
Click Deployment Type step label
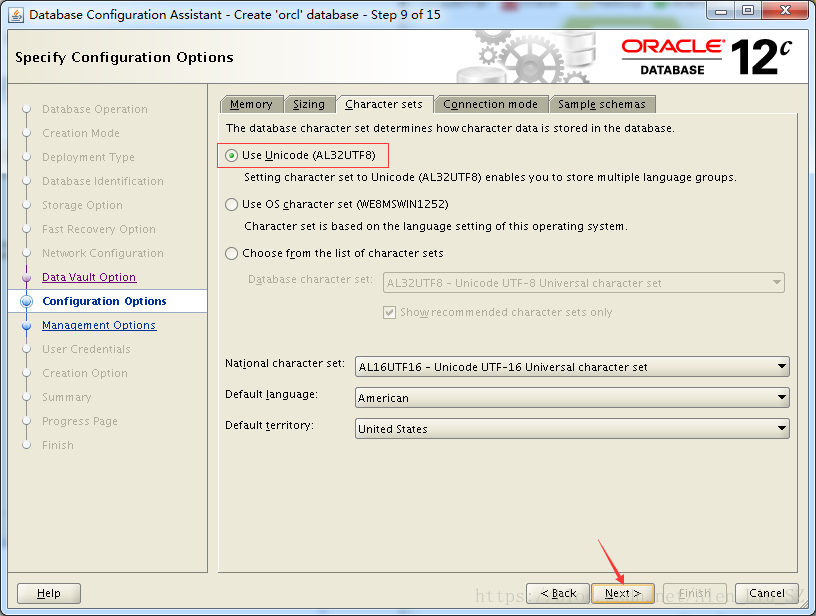point(88,157)
